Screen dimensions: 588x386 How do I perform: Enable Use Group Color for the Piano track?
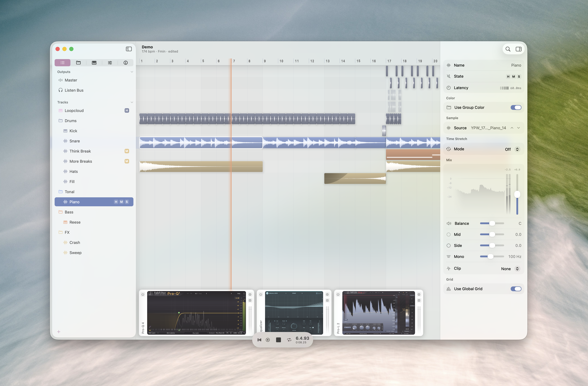(x=516, y=107)
